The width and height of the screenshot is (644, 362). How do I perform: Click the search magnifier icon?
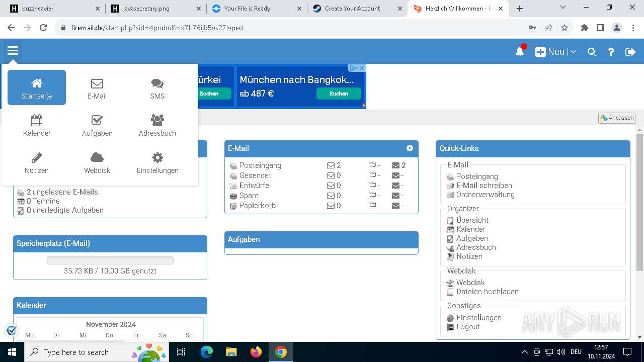point(592,52)
